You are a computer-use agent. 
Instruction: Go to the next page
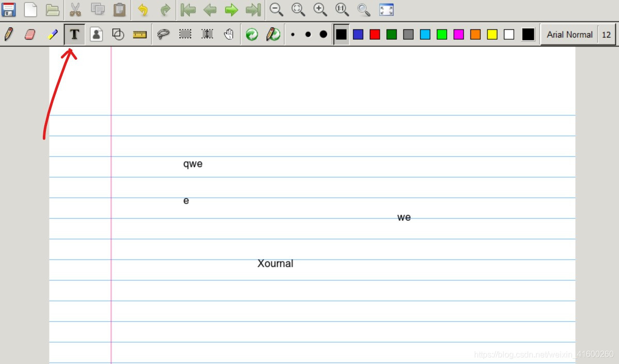point(231,9)
